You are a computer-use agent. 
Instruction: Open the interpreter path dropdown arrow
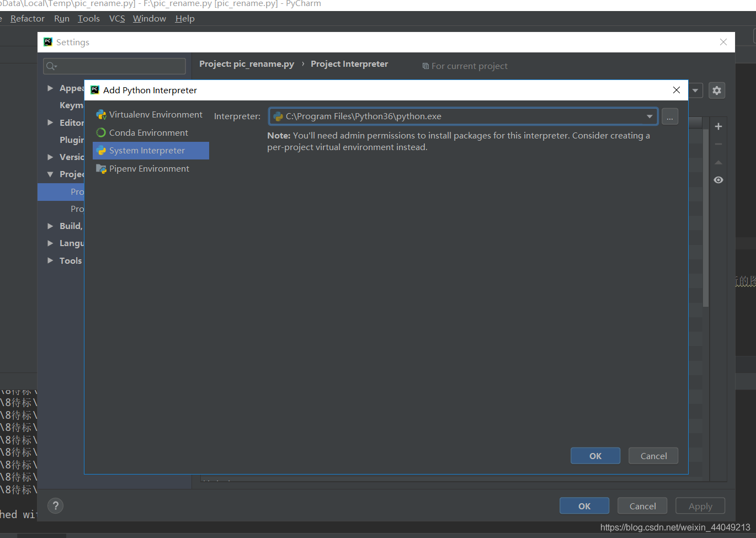click(649, 116)
